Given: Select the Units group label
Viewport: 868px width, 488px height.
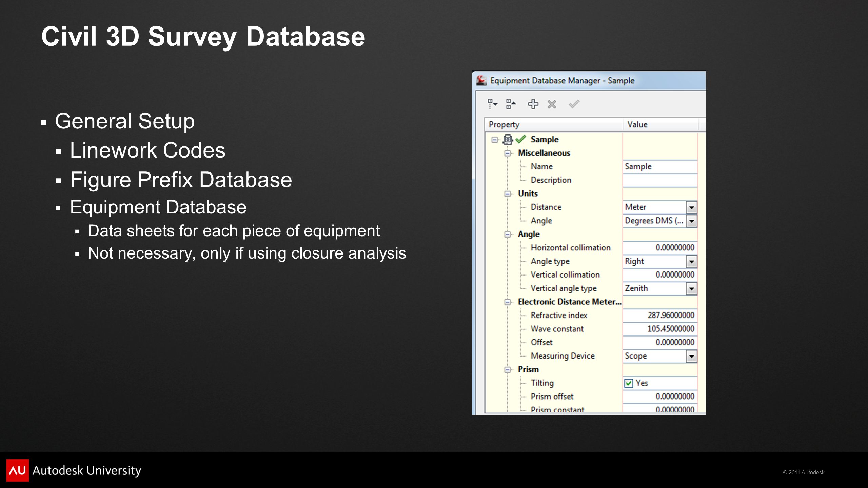Looking at the screenshot, I should [x=528, y=194].
